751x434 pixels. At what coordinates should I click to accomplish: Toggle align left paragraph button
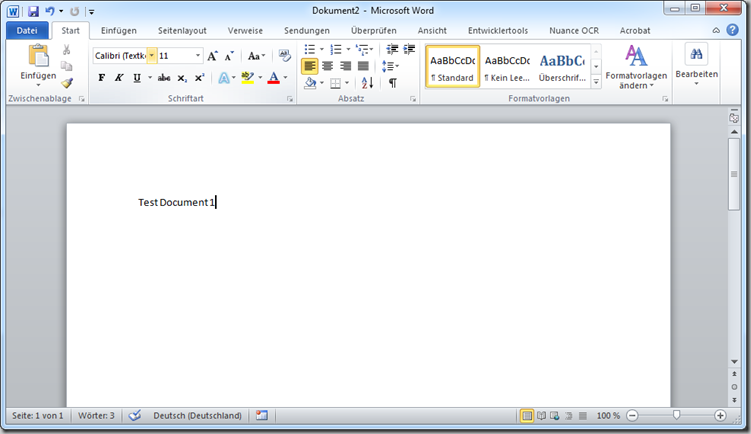tap(309, 66)
